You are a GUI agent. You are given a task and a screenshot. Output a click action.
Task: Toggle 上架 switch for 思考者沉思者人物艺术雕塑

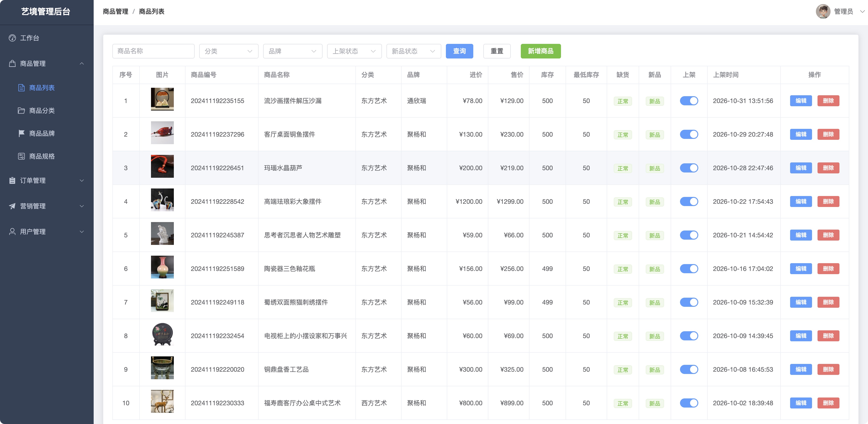point(689,235)
